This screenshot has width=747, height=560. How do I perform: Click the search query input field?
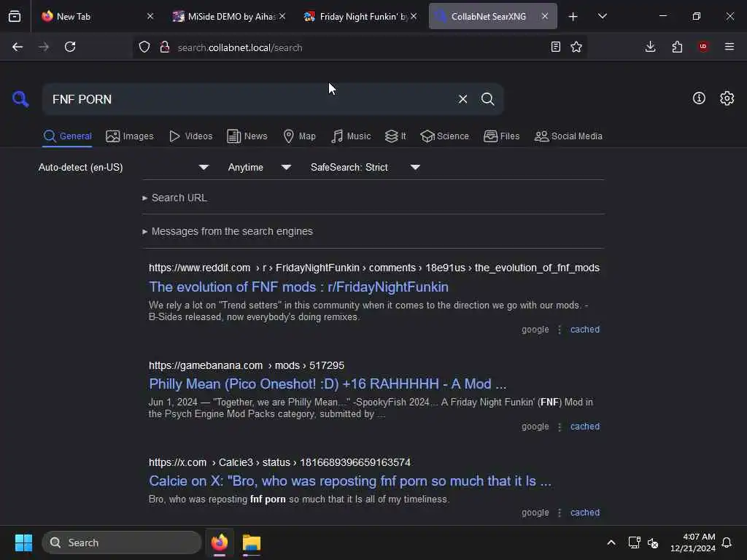click(x=250, y=99)
